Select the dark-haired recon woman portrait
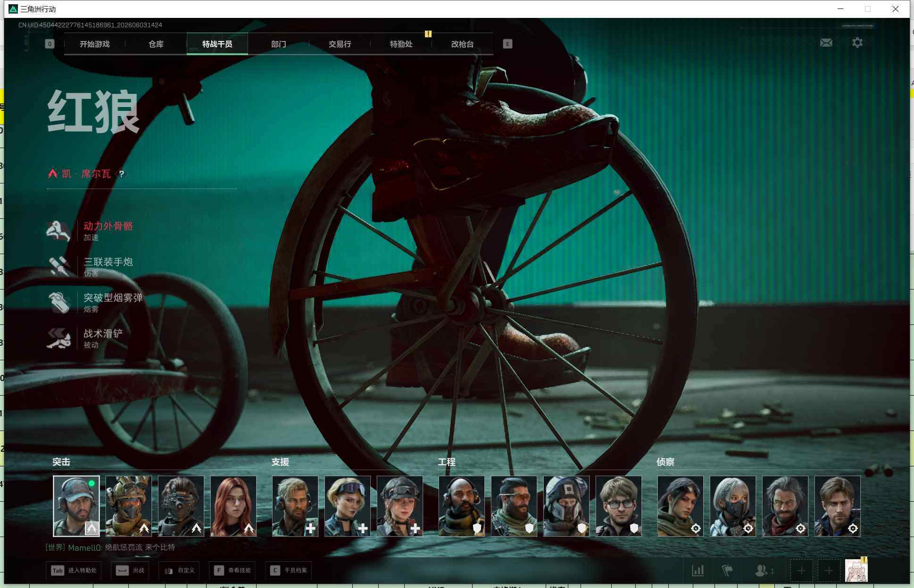Image resolution: width=914 pixels, height=588 pixels. tap(681, 506)
